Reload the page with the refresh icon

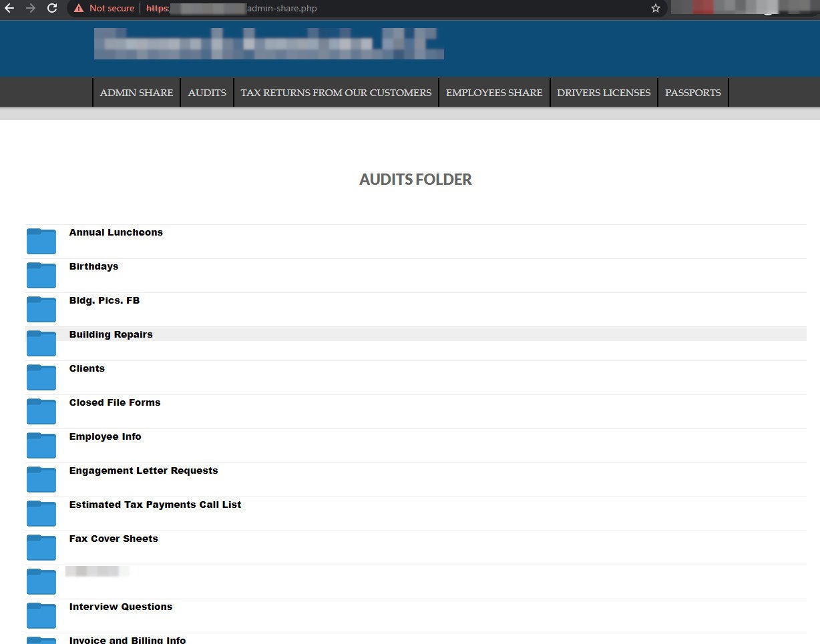52,9
